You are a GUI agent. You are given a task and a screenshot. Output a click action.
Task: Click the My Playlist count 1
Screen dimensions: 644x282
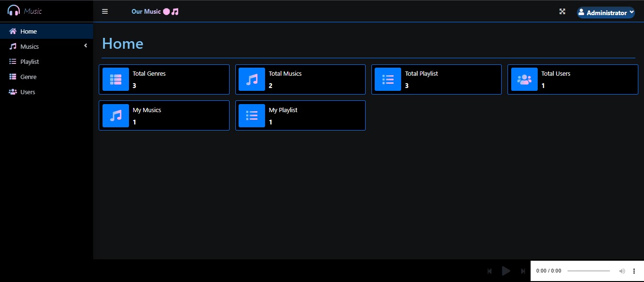(x=271, y=122)
